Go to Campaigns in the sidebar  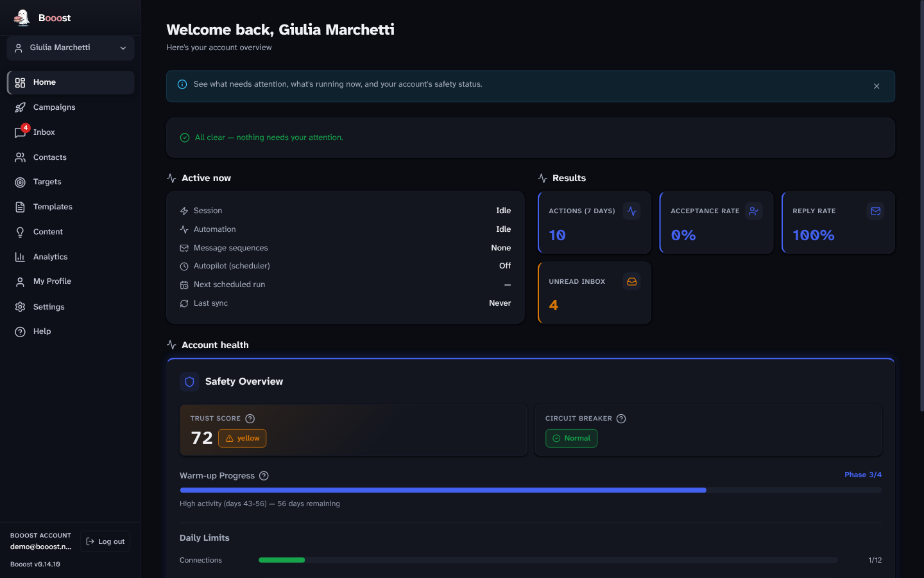71,107
